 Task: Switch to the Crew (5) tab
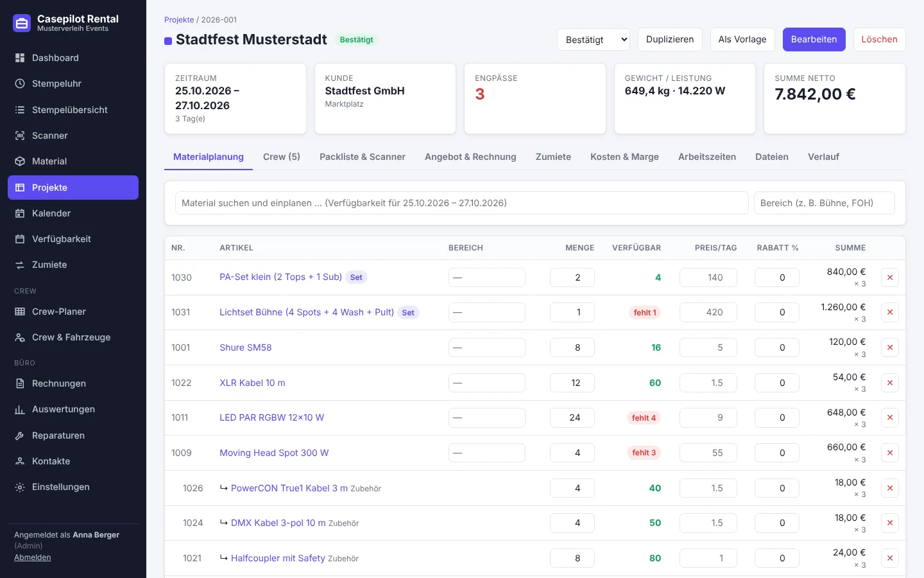(282, 157)
